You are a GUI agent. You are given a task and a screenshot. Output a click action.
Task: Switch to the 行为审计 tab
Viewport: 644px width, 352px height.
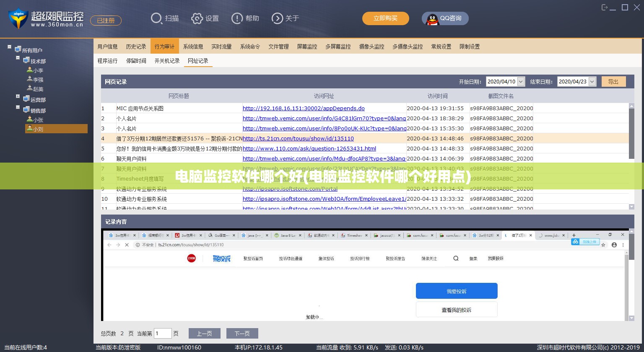coord(165,47)
